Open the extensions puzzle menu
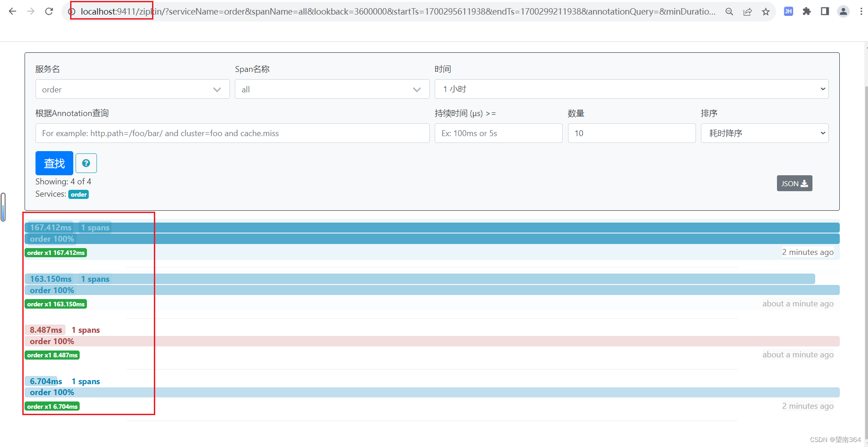The height and width of the screenshot is (447, 868). [x=807, y=11]
